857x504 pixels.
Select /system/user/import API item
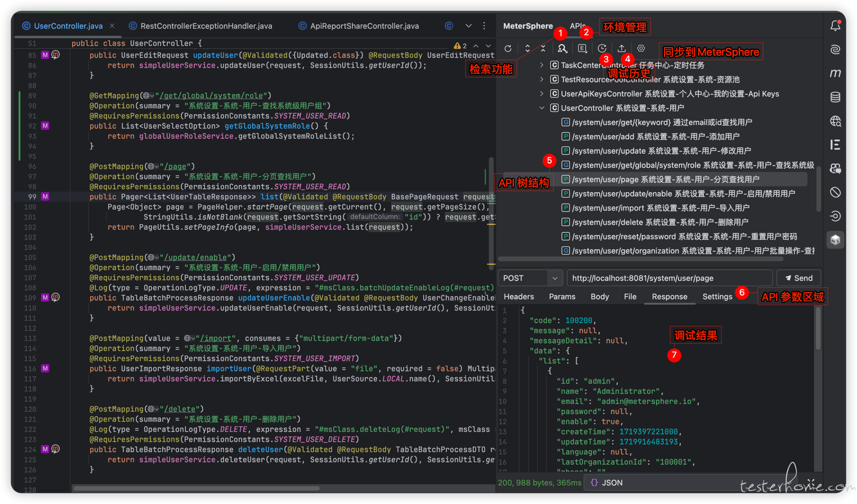point(655,208)
